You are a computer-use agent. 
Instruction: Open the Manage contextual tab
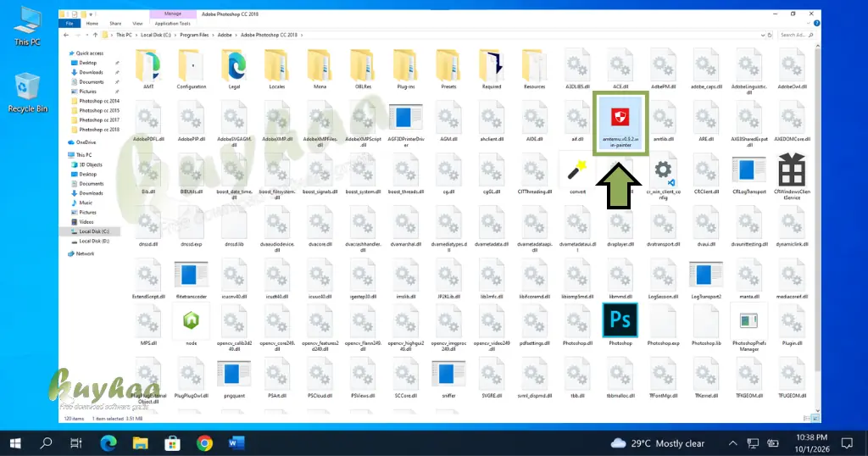[x=173, y=14]
